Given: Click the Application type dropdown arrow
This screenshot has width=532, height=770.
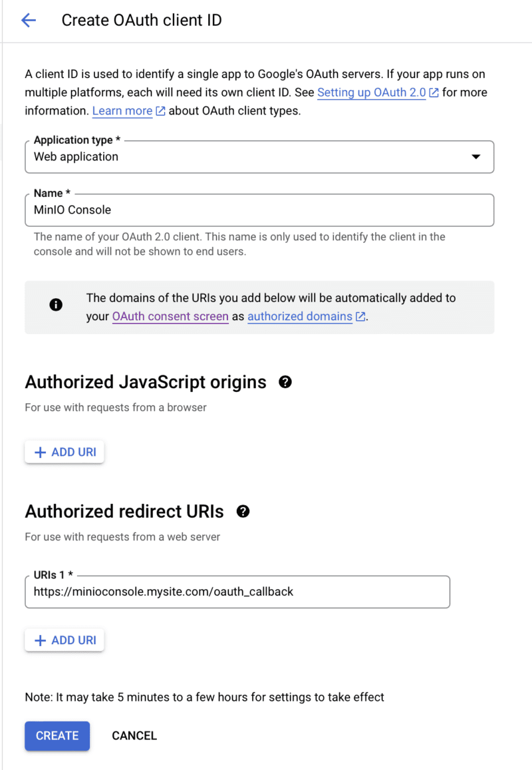Looking at the screenshot, I should 475,157.
